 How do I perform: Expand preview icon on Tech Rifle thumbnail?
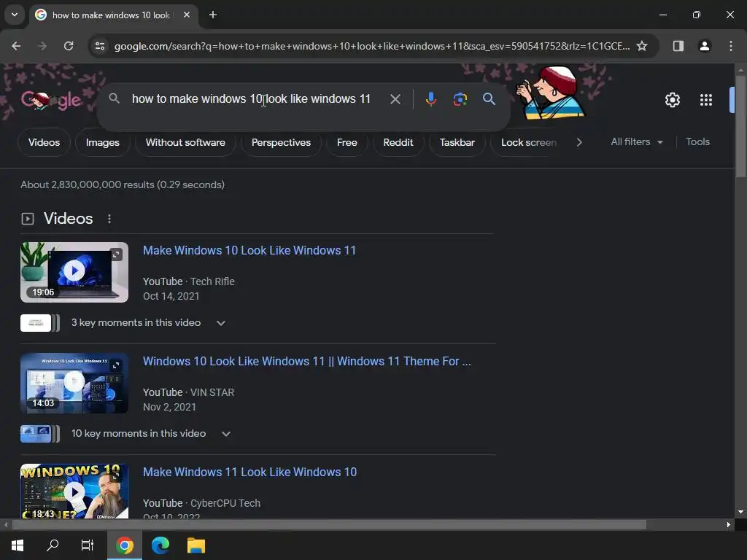tap(116, 254)
